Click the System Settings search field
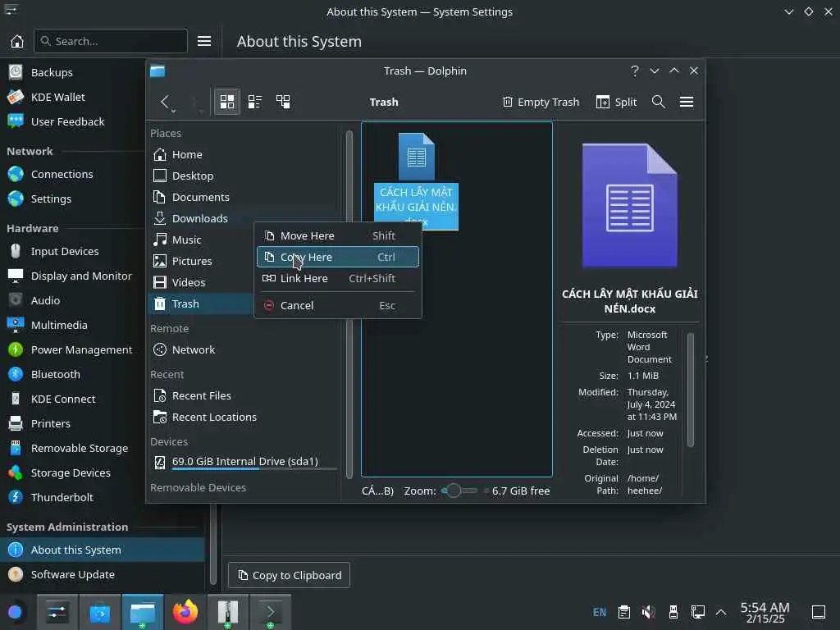 111,41
